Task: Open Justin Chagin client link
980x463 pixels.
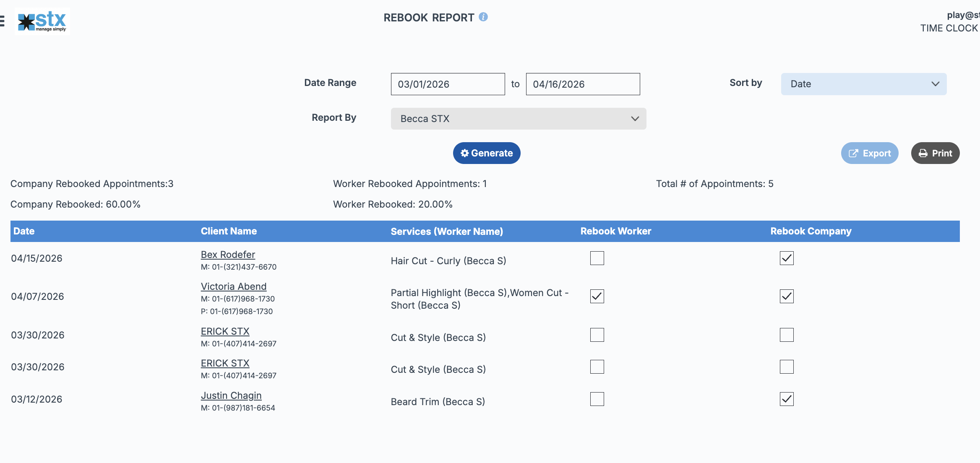Action: click(231, 395)
